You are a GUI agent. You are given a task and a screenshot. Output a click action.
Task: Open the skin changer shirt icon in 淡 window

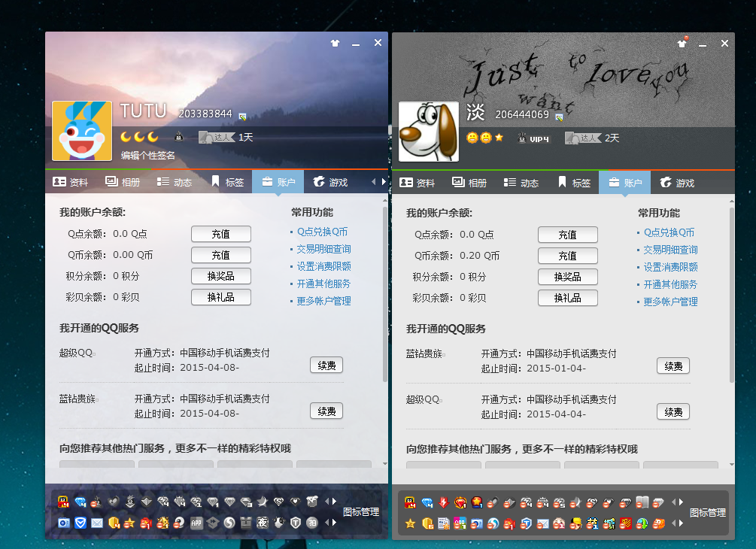(x=682, y=43)
